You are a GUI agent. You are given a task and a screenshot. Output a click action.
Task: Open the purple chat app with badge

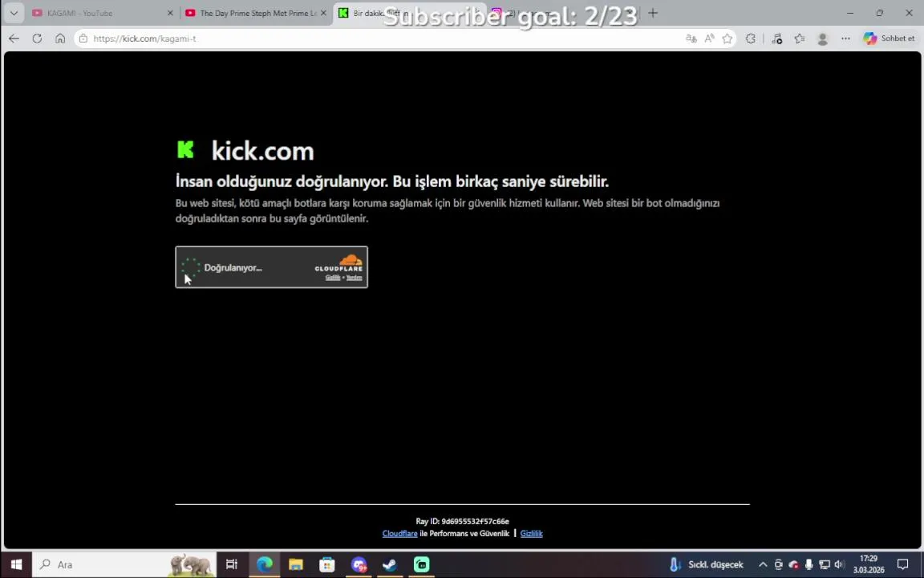pos(359,564)
